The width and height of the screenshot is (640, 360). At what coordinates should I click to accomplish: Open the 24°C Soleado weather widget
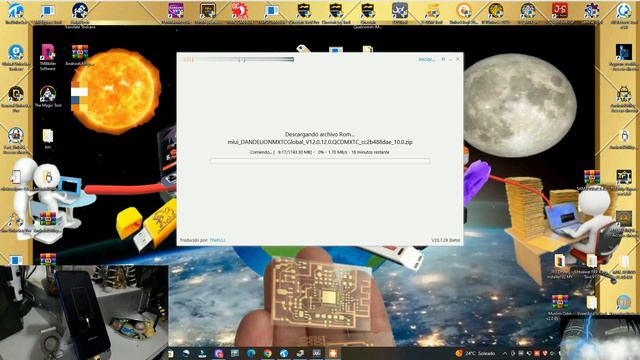click(475, 353)
